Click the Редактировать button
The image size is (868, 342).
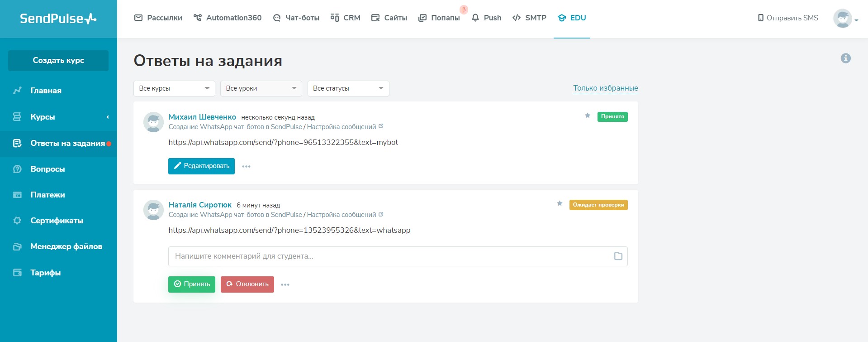(x=201, y=166)
